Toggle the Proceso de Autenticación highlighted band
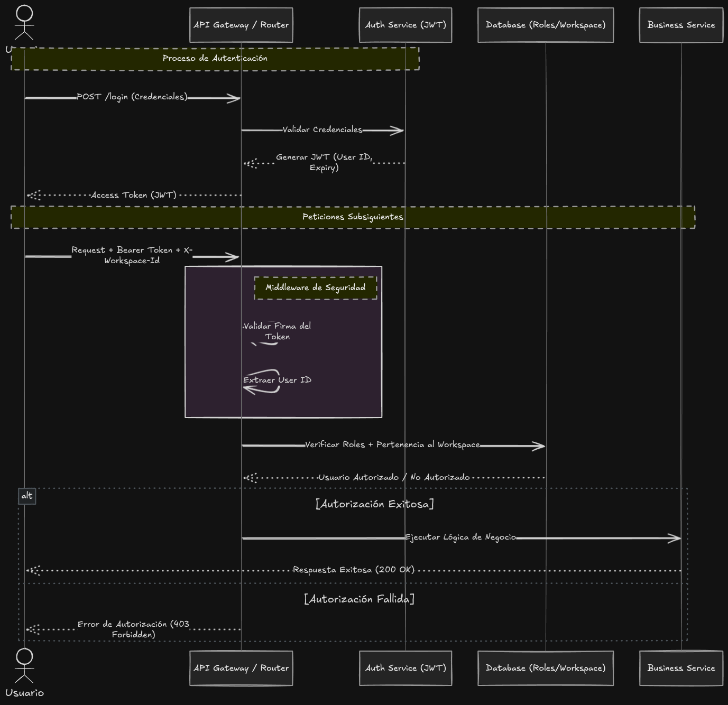 click(215, 58)
